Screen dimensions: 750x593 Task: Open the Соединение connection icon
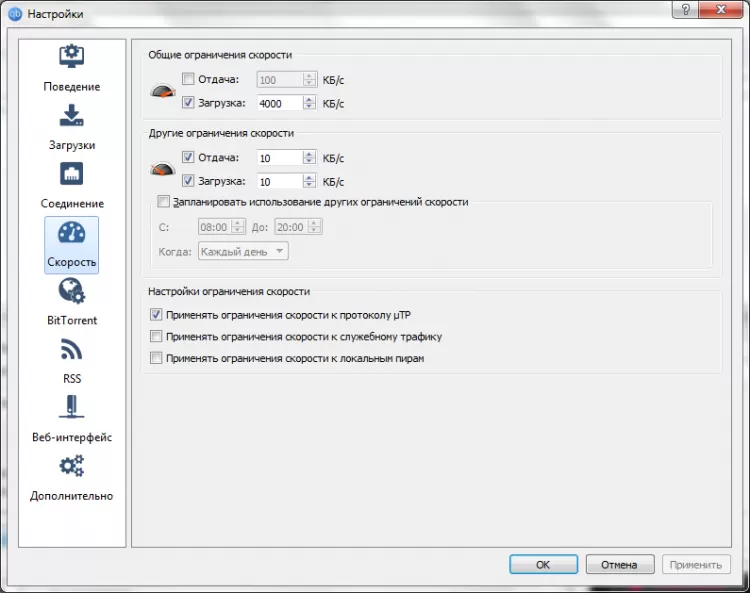click(x=72, y=174)
